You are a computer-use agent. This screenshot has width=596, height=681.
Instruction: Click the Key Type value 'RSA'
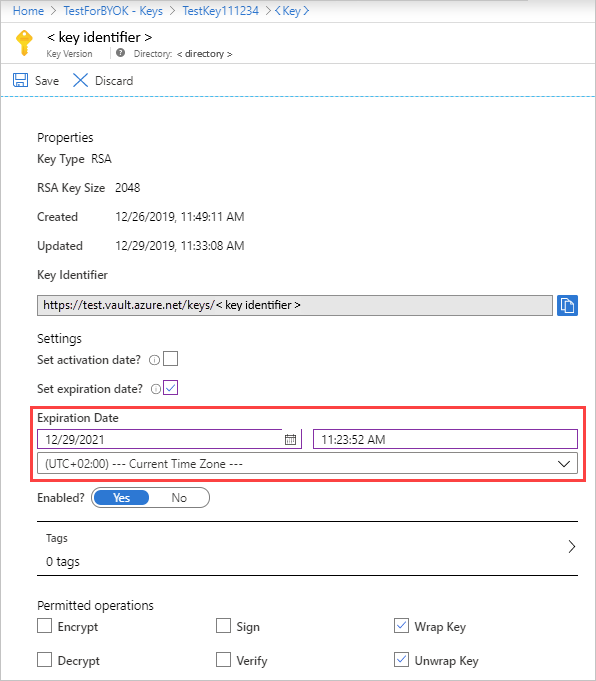point(101,159)
